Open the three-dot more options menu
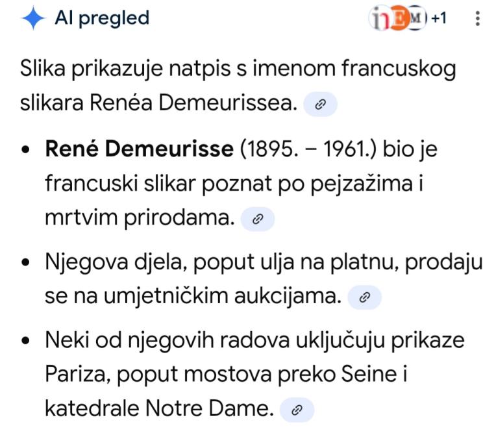The width and height of the screenshot is (496, 448). point(478,19)
